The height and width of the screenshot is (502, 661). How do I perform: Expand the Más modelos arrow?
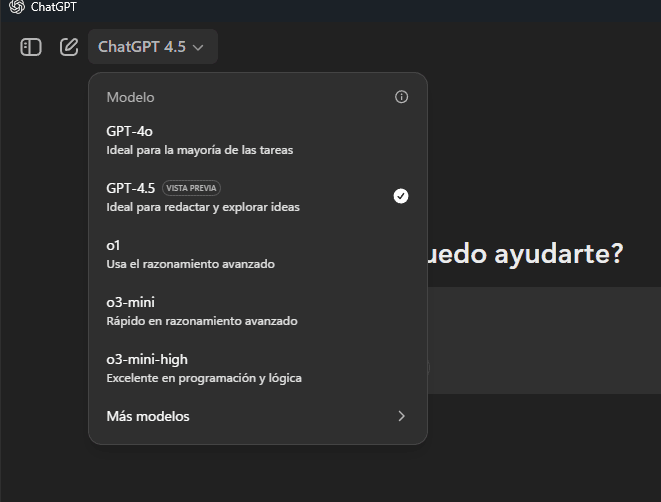(x=401, y=416)
